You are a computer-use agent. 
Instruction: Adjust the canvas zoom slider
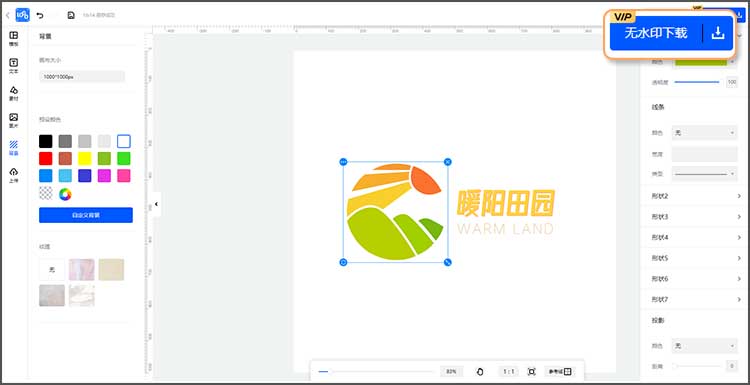click(x=375, y=372)
